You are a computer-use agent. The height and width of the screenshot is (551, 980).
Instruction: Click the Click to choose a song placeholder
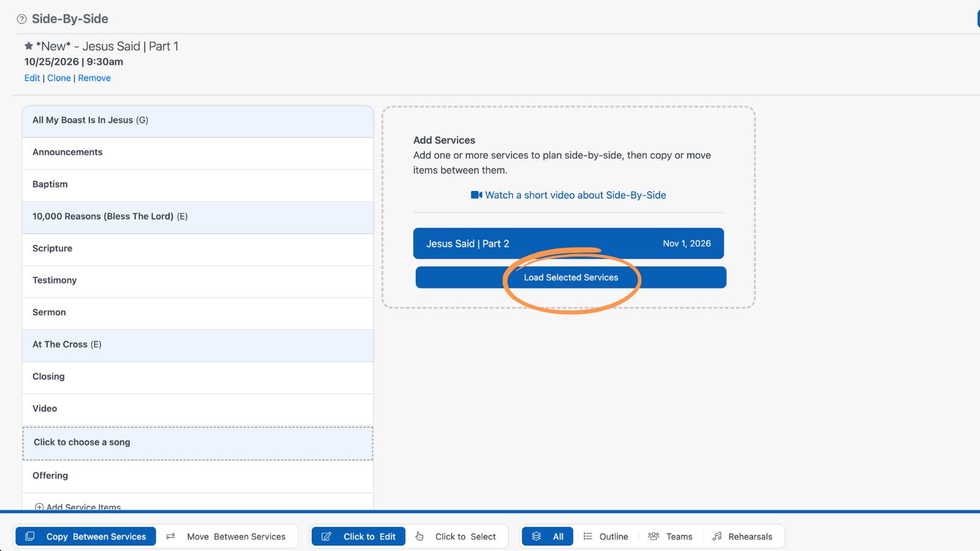point(198,443)
